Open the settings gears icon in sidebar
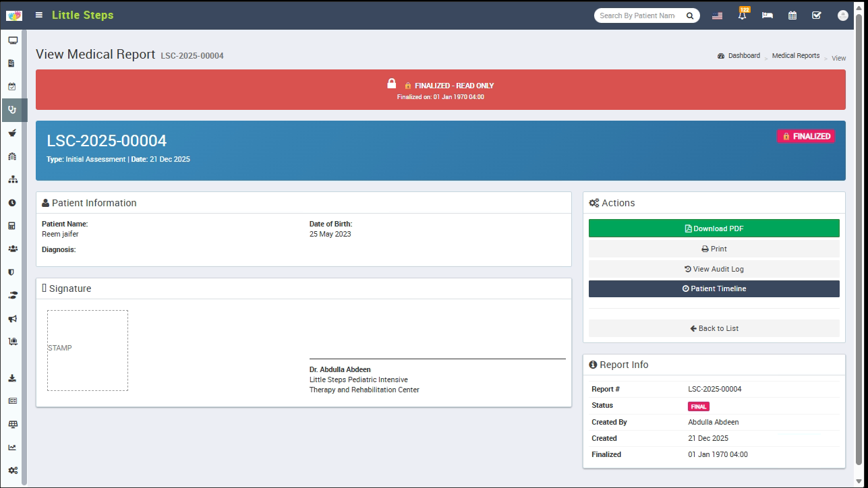Viewport: 868px width, 488px height. pyautogui.click(x=12, y=470)
